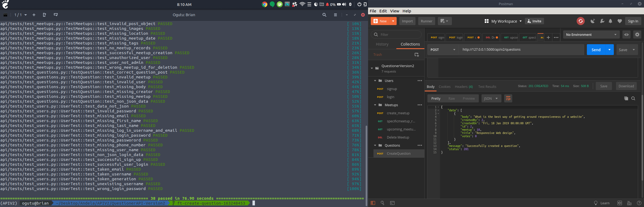This screenshot has width=644, height=207.
Task: Open the JSON format dropdown
Action: coord(491,99)
